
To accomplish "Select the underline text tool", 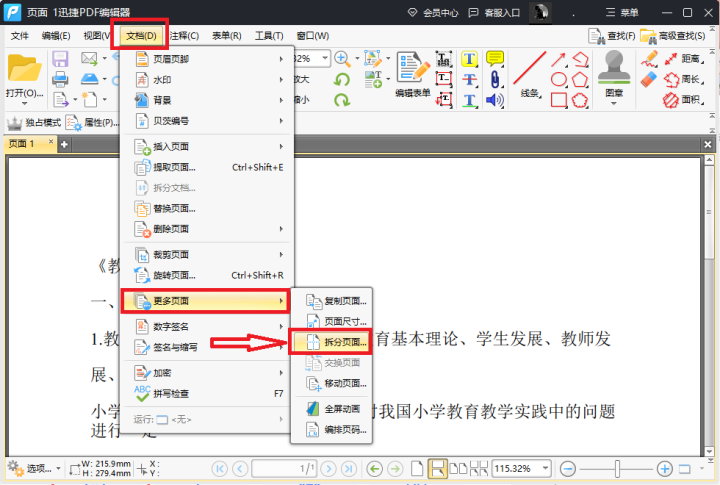I will 469,100.
